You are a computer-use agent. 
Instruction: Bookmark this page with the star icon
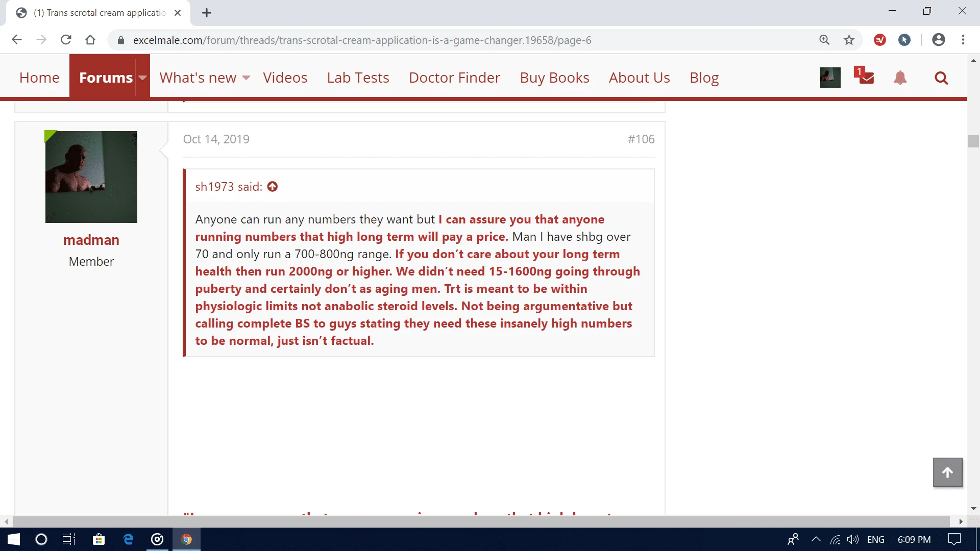click(849, 40)
